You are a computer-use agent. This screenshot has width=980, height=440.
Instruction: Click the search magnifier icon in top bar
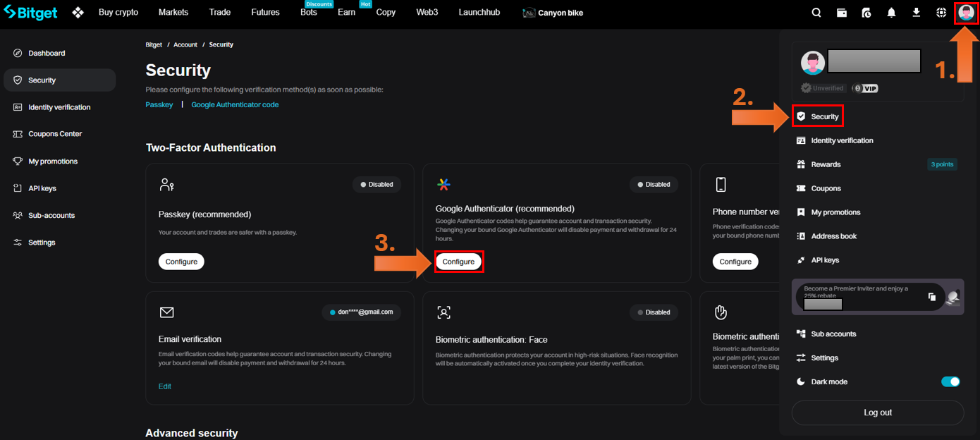816,13
